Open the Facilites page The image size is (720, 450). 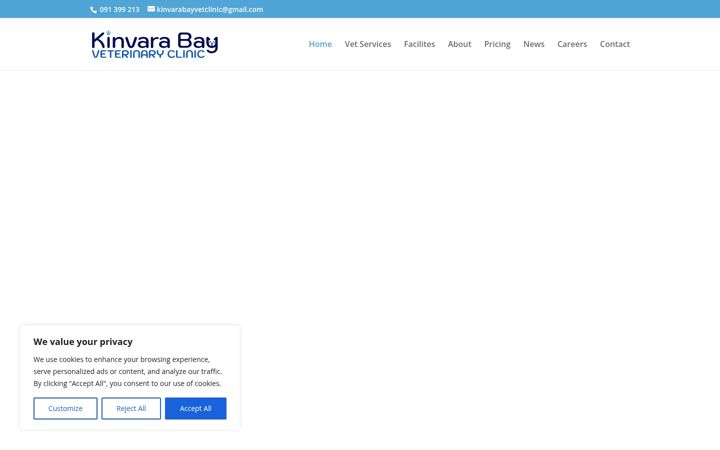pos(419,44)
